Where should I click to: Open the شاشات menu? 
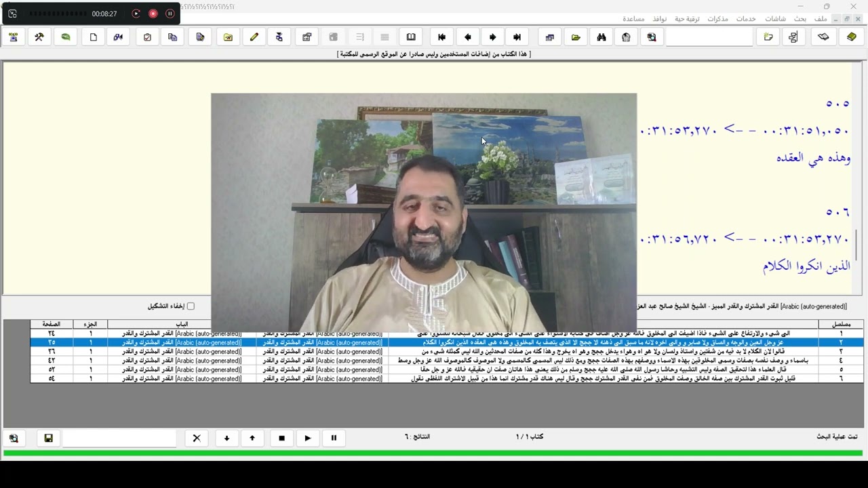[776, 19]
